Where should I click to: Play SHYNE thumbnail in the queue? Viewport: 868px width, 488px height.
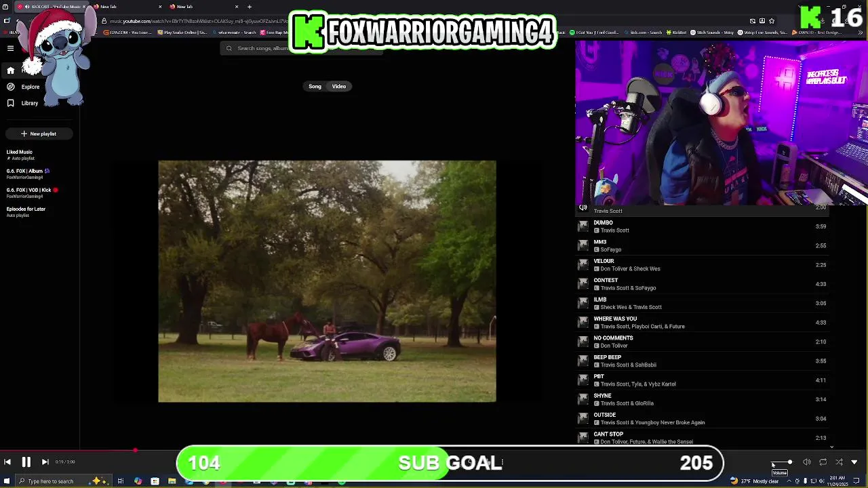(583, 399)
